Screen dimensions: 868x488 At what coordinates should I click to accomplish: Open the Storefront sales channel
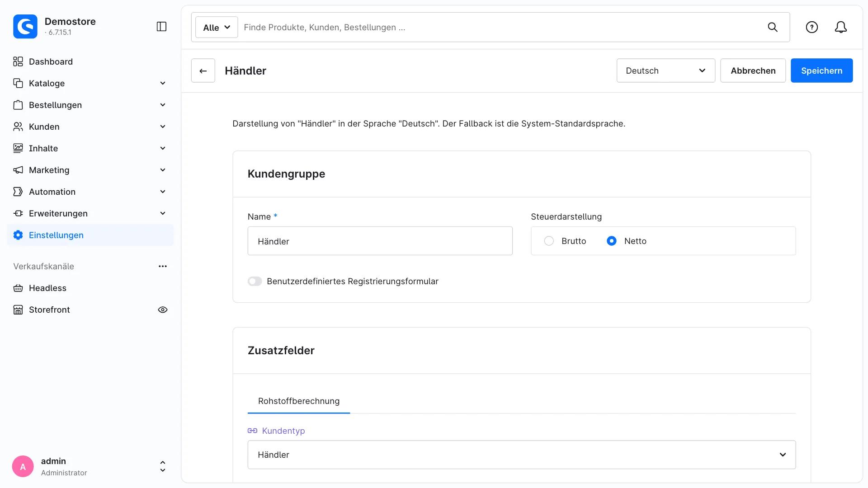(49, 310)
